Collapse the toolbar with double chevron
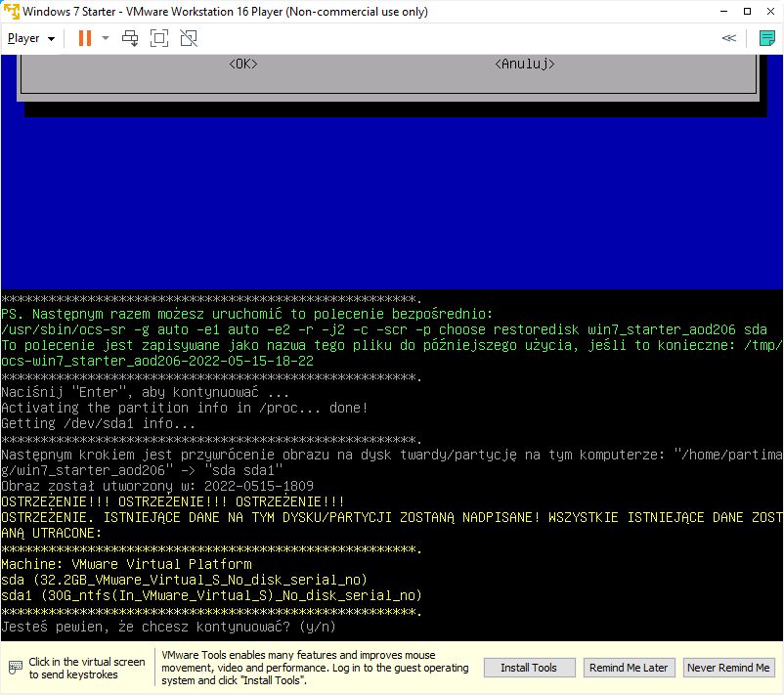Screen dimensions: 784x695 coord(728,38)
